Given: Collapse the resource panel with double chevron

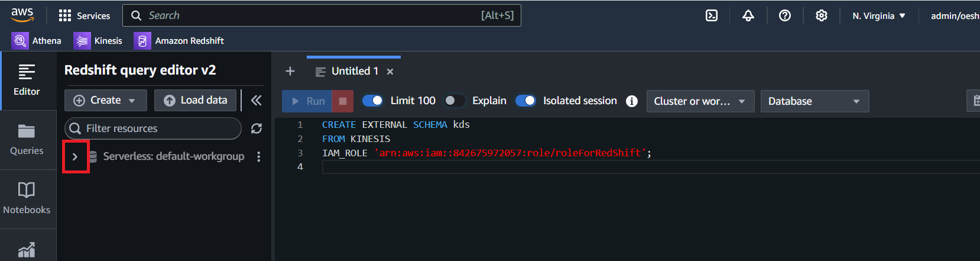Looking at the screenshot, I should (x=256, y=100).
